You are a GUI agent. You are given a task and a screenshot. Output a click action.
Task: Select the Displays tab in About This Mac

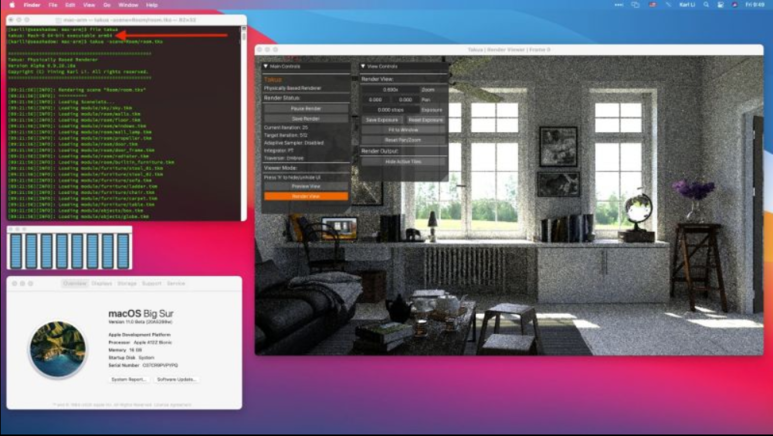[x=102, y=284]
